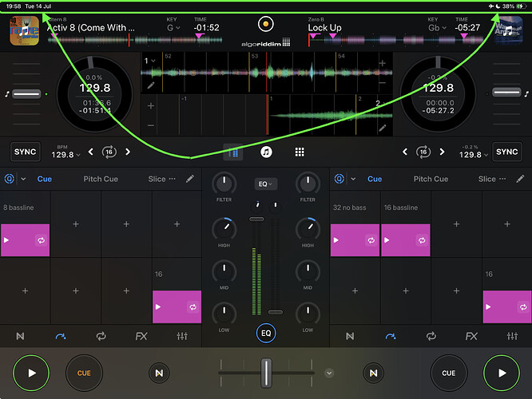532x399 pixels.
Task: Open Activ 8 album artwork thumbnail
Action: pos(24,31)
